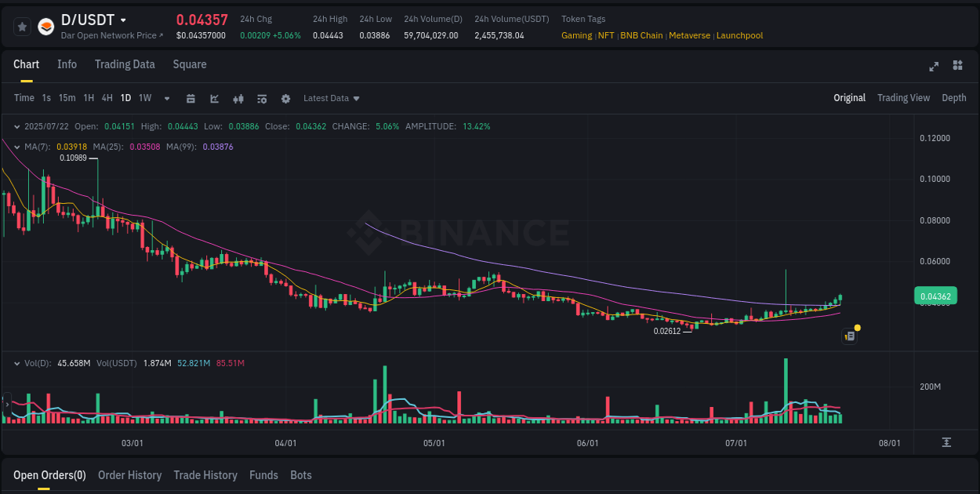Switch chart mode to Depth view
The width and height of the screenshot is (980, 494).
click(x=954, y=98)
